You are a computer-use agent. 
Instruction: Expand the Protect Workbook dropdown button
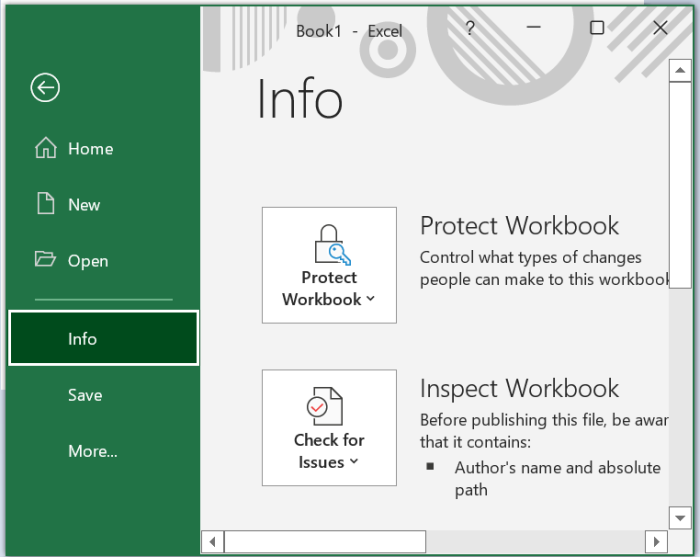pos(329,265)
